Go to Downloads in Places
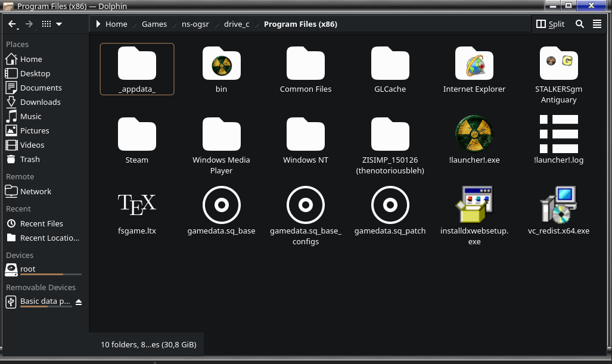 [x=40, y=102]
